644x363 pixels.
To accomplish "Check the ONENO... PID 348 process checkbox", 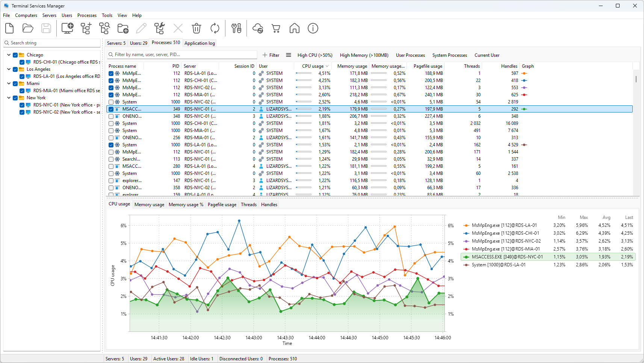I will tap(111, 116).
